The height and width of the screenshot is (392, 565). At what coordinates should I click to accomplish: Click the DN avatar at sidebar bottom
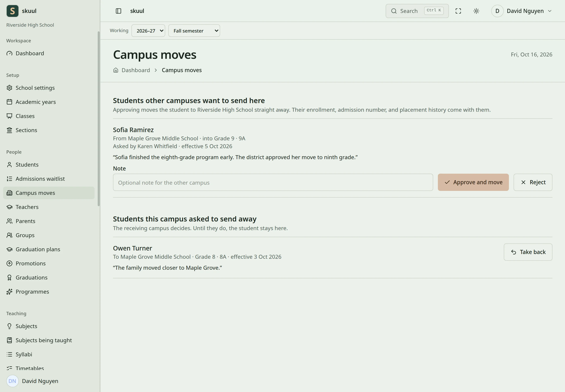pos(12,381)
